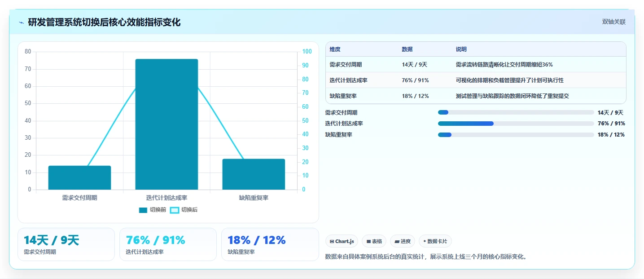The height and width of the screenshot is (279, 644).
Task: Click description 测试管理与缺陷跟踪的数据闭环降低了重复提交
Action: [513, 96]
